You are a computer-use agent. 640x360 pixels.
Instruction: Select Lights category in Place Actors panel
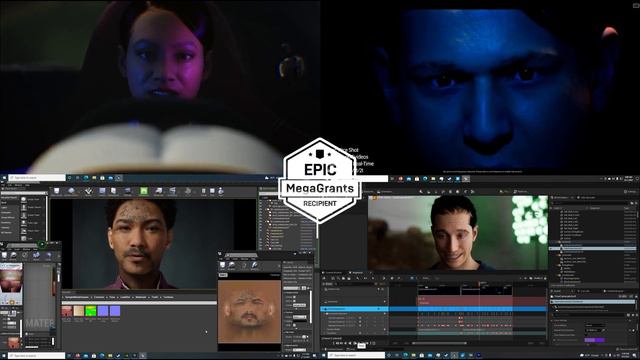click(4, 208)
